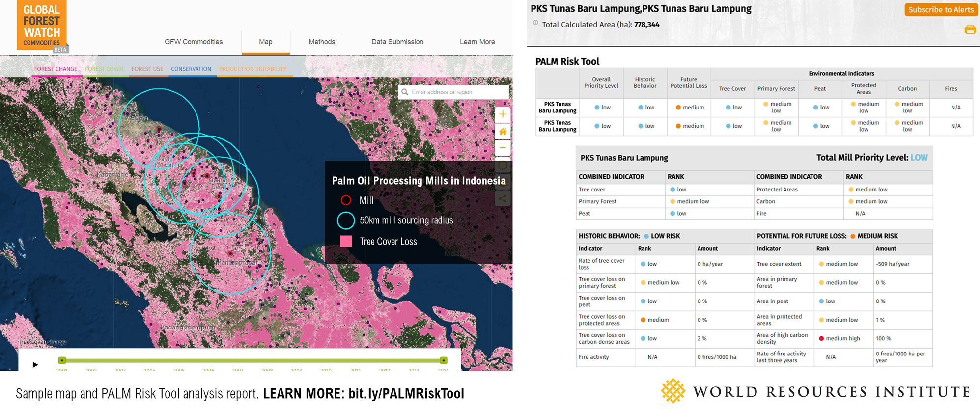Open the bit.ly/PALMRiskTool link text

(406, 394)
